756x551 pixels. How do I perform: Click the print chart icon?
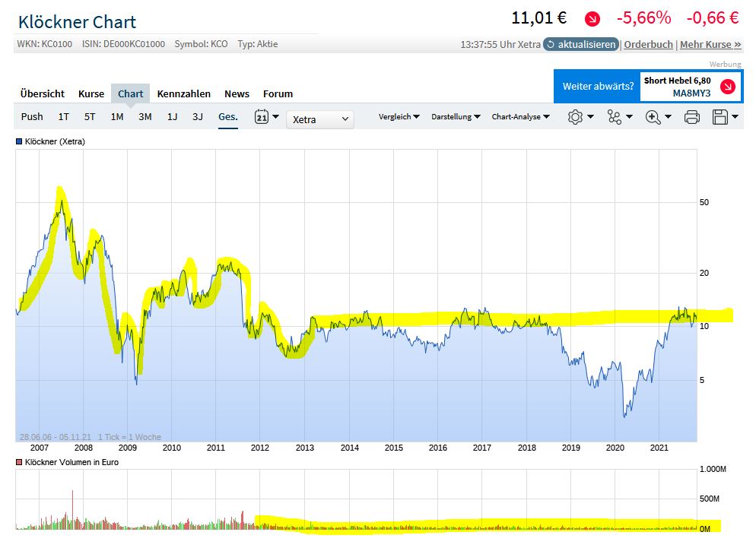point(692,117)
